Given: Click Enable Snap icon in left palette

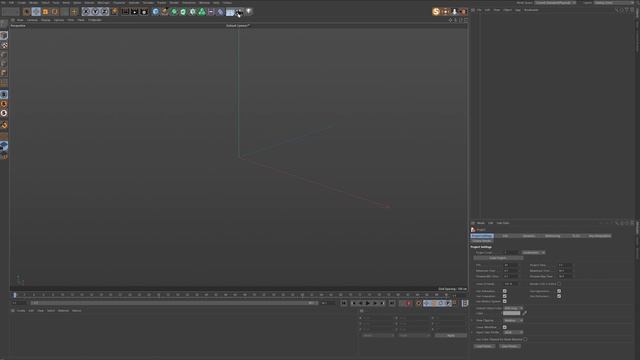Looking at the screenshot, I should 4,125.
